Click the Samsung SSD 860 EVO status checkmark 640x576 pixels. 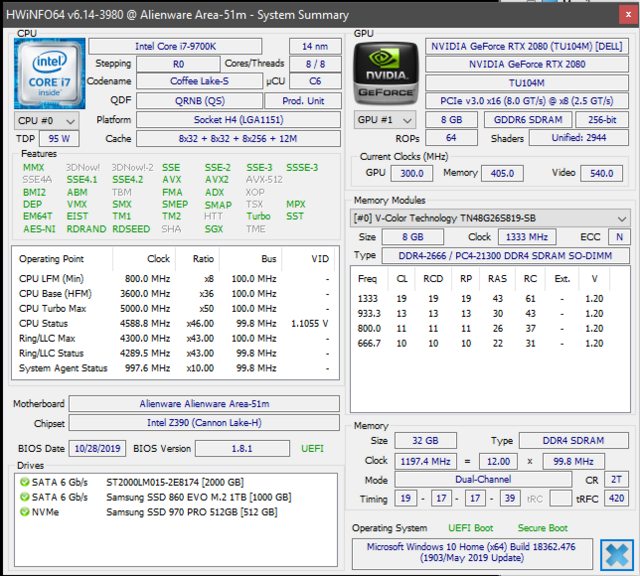pos(25,497)
